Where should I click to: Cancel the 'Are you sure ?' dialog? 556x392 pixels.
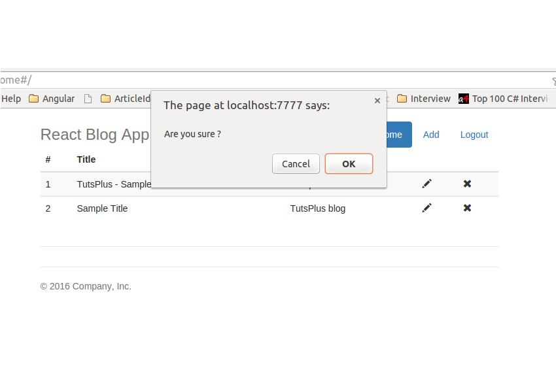[x=296, y=164]
